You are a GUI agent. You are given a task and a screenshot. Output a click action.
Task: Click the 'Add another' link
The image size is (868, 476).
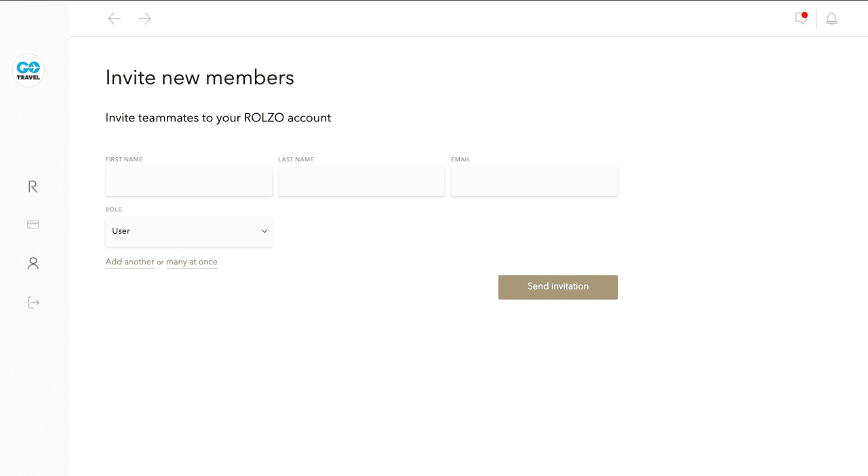(130, 262)
